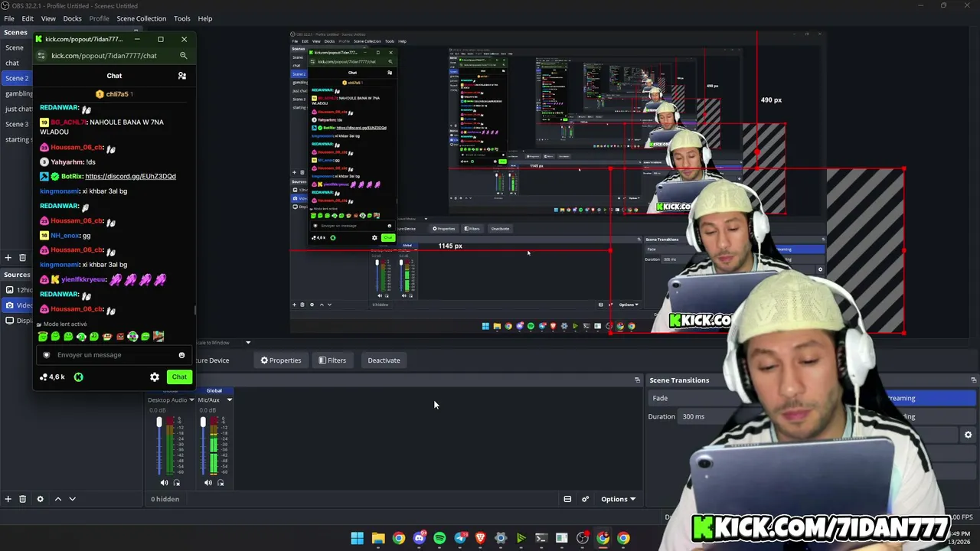The image size is (980, 551).
Task: Expand the mixer Options dropdown
Action: (618, 499)
